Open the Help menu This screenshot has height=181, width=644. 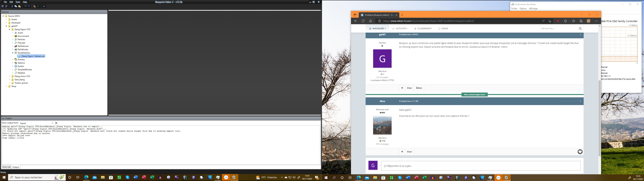pos(25,2)
